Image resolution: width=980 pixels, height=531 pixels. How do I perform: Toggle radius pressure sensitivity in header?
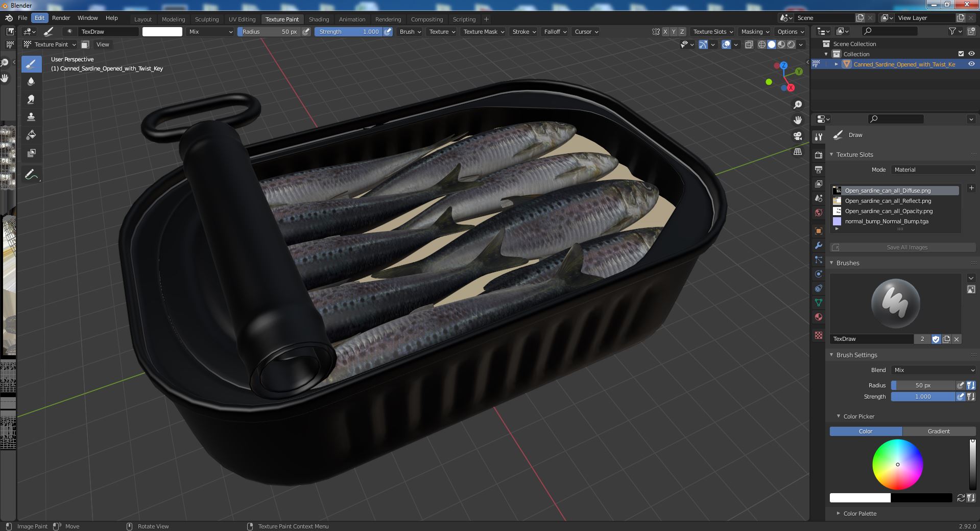pyautogui.click(x=306, y=32)
